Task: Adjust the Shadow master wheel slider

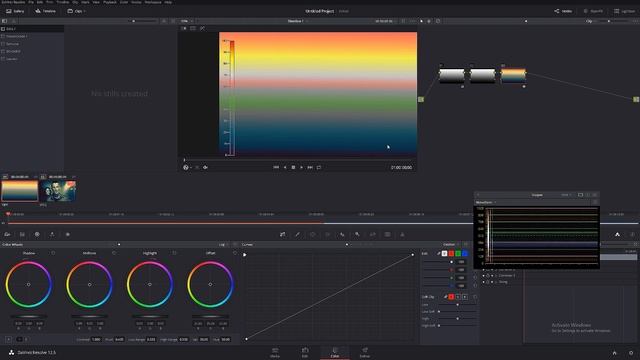Action: [29, 316]
